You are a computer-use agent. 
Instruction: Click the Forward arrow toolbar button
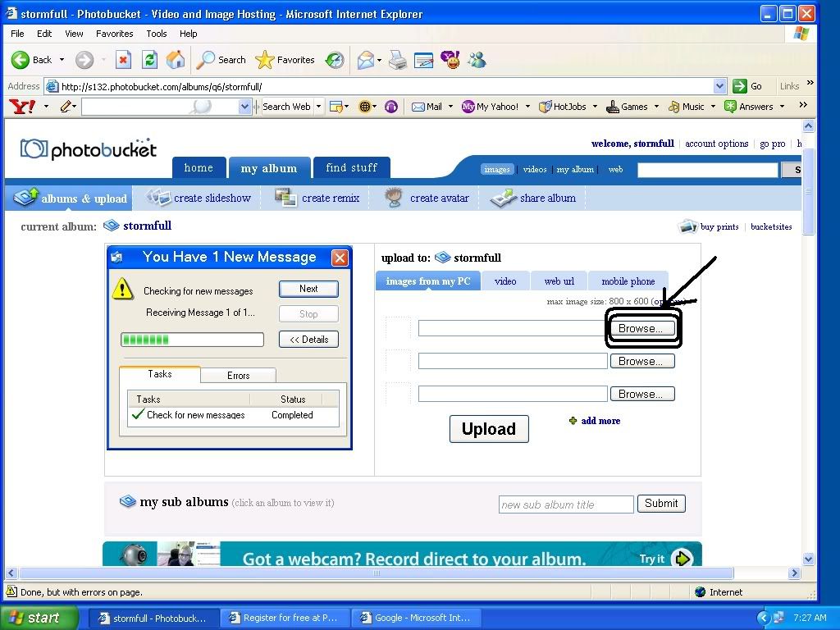coord(84,60)
